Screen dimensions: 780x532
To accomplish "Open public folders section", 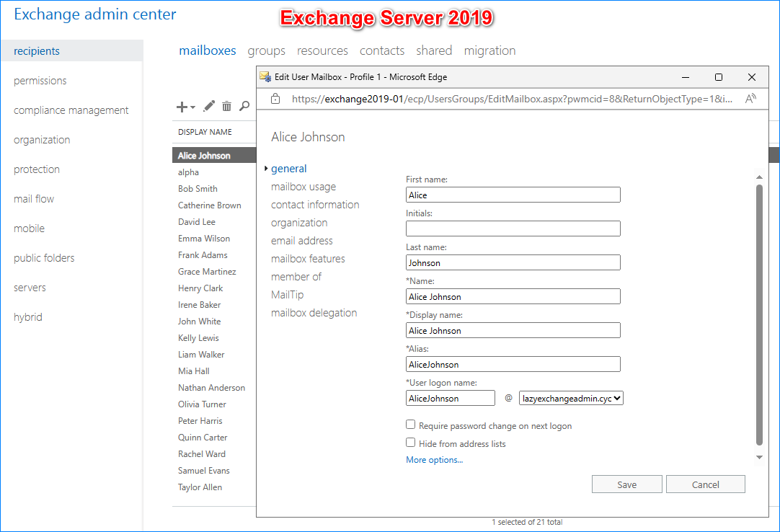I will pyautogui.click(x=44, y=258).
